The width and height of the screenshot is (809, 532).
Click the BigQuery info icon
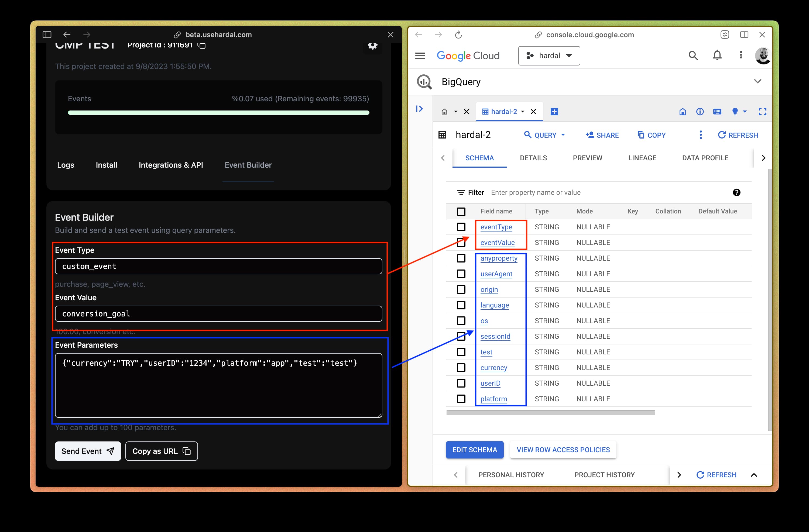coord(700,112)
